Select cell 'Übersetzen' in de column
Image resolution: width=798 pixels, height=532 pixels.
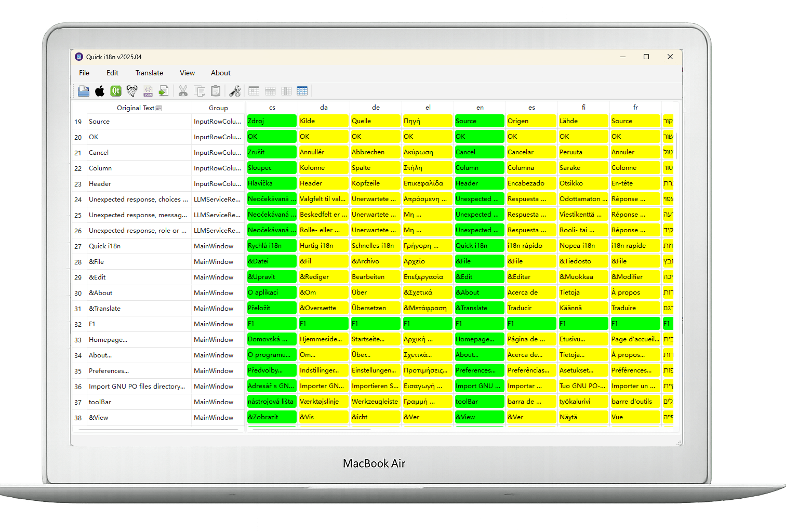[376, 308]
